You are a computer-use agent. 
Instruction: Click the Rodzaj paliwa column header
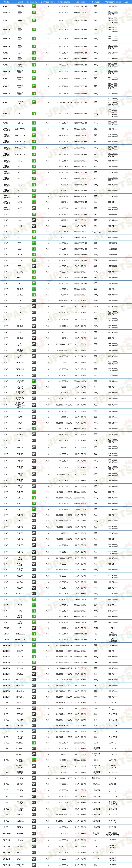33,2
